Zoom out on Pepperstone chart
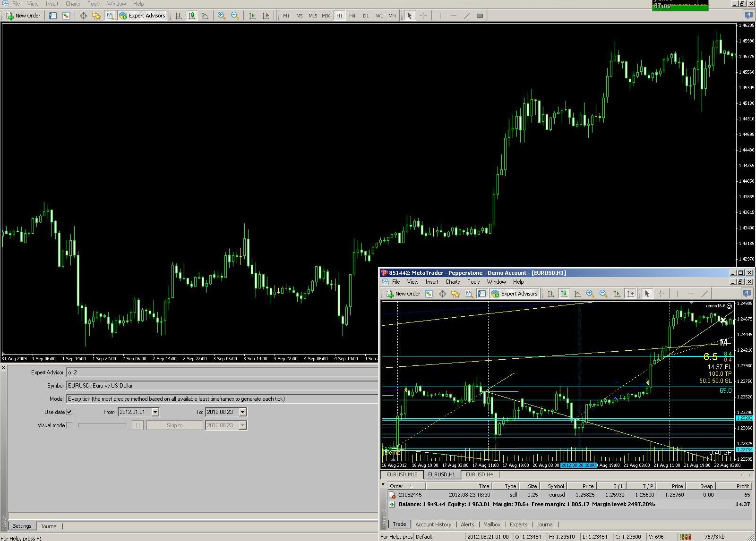Viewport: 756px width, 541px height. click(603, 294)
